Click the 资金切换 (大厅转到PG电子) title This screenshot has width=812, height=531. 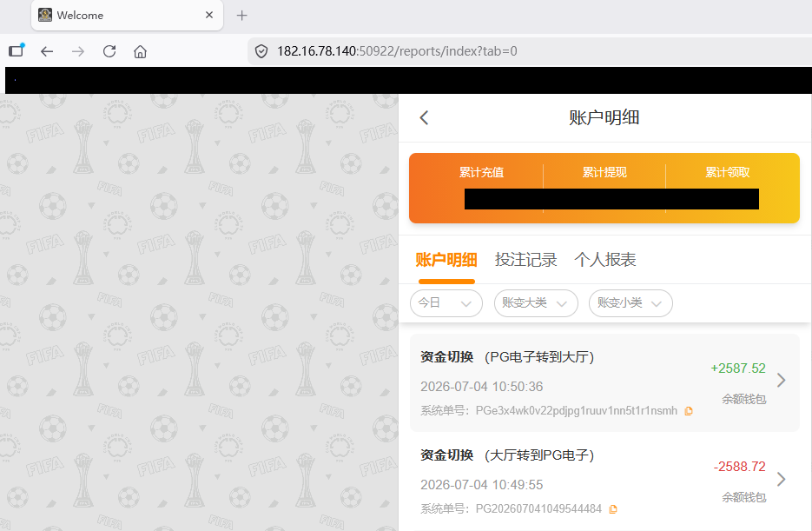pyautogui.click(x=507, y=455)
